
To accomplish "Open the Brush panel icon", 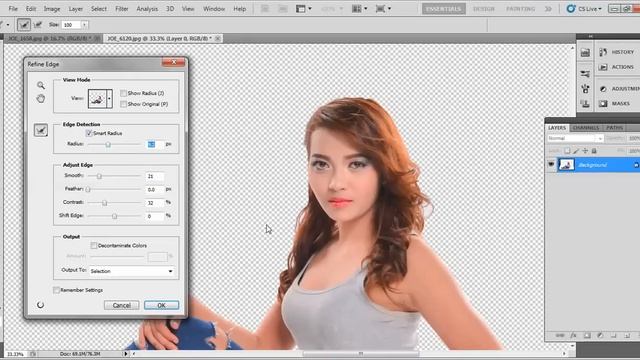I will [x=585, y=89].
